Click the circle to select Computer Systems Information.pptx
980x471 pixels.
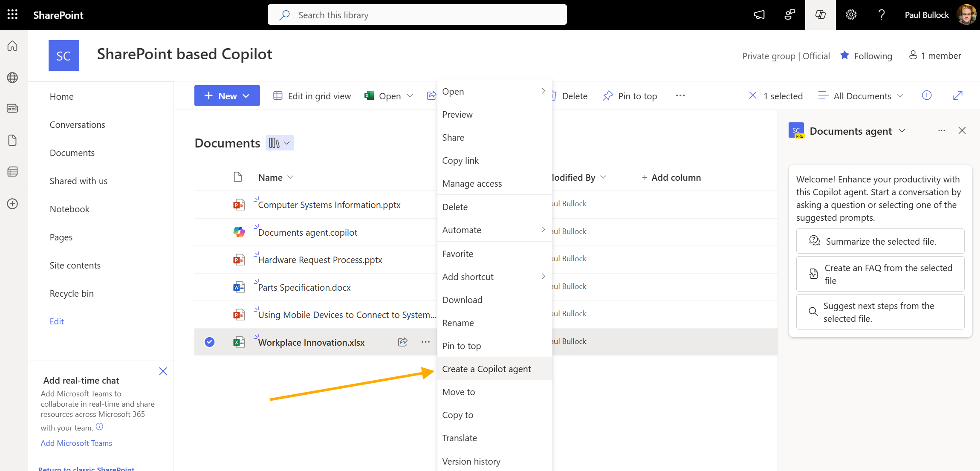(209, 205)
